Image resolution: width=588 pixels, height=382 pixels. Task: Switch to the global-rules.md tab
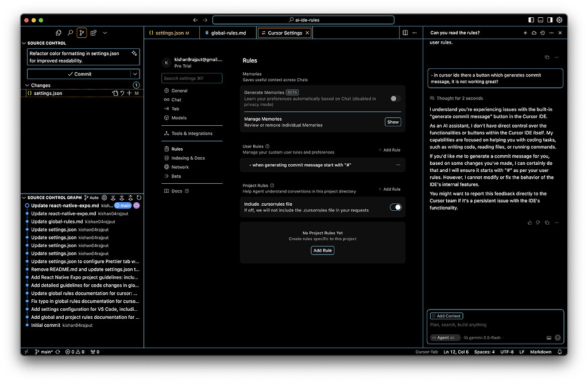coord(229,33)
